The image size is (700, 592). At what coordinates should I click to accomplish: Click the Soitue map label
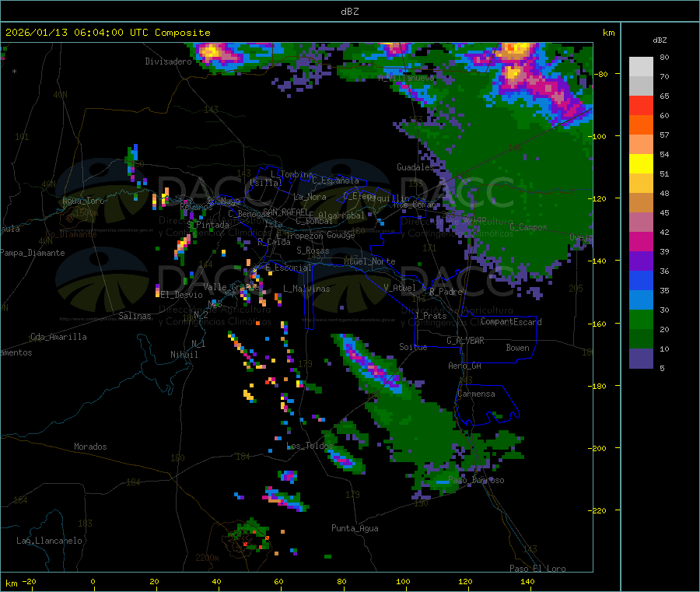(x=413, y=347)
